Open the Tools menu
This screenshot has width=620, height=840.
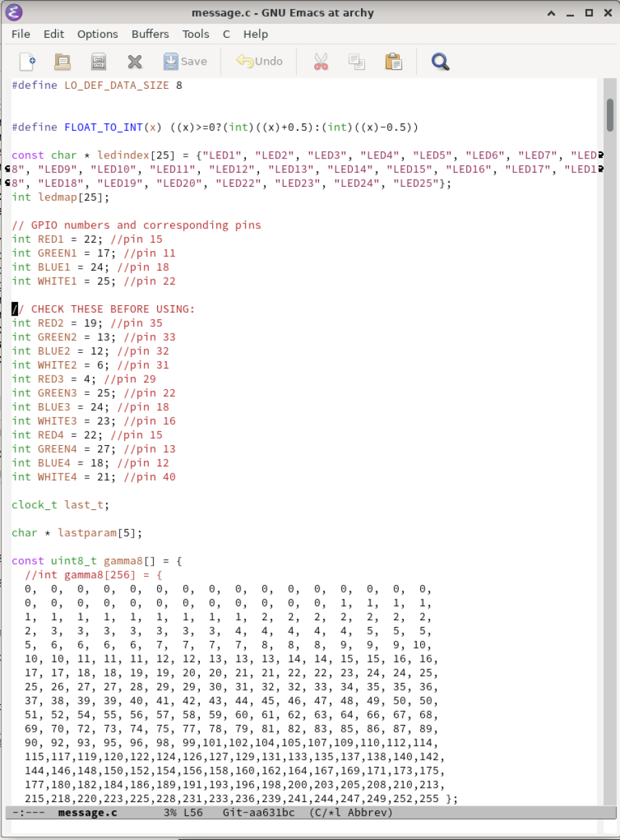[196, 34]
